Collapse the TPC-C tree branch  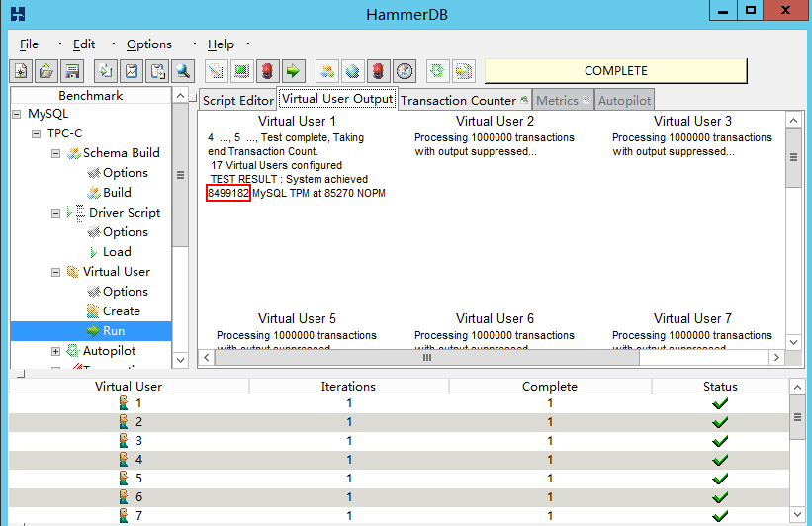coord(37,133)
